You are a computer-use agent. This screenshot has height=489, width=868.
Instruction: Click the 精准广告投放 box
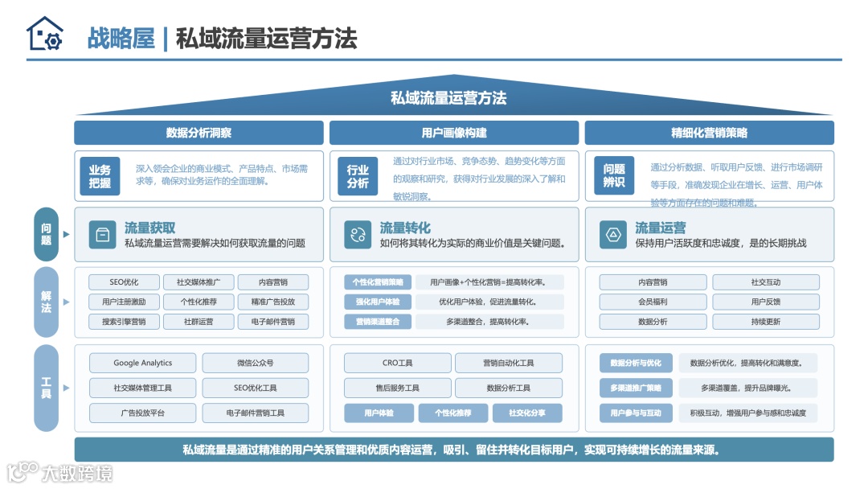[x=273, y=302]
